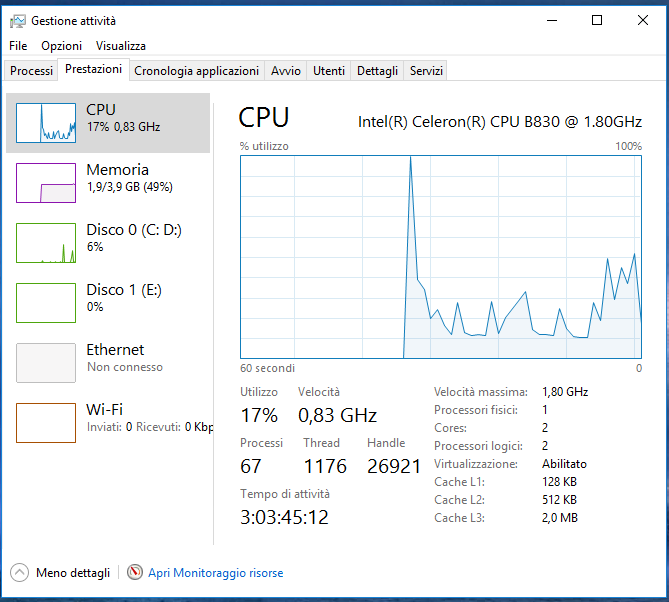
Task: Open the Utenti tab
Action: (329, 71)
